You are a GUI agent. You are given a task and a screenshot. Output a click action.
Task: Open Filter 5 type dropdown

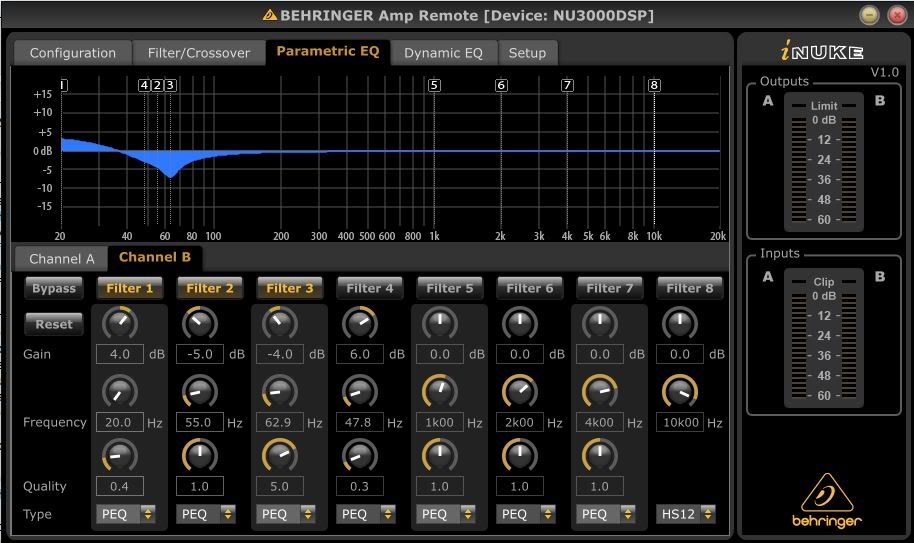pyautogui.click(x=445, y=514)
